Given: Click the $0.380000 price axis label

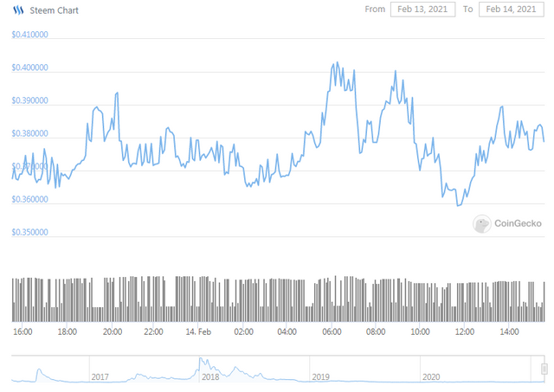Looking at the screenshot, I should coord(29,133).
